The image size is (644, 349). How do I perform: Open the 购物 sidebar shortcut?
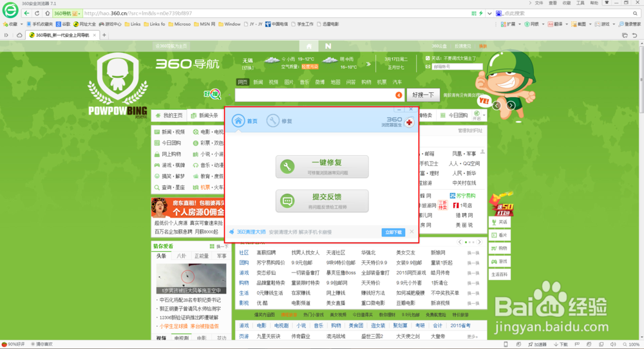coord(500,249)
